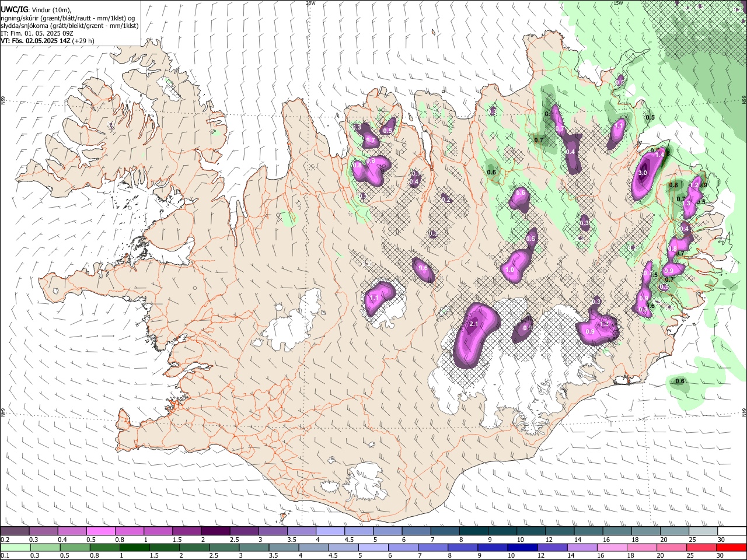This screenshot has width=747, height=560.
Task: Click the UWC/IG title text
Action: tap(14, 10)
